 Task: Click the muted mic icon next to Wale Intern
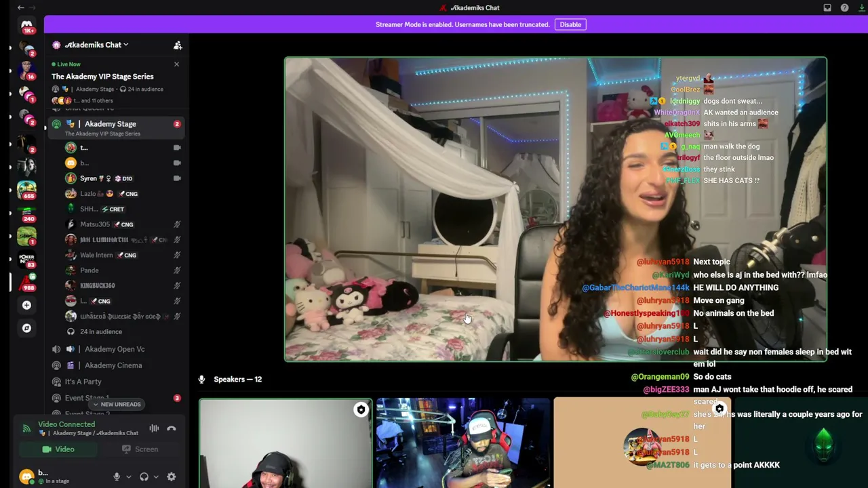pos(177,255)
